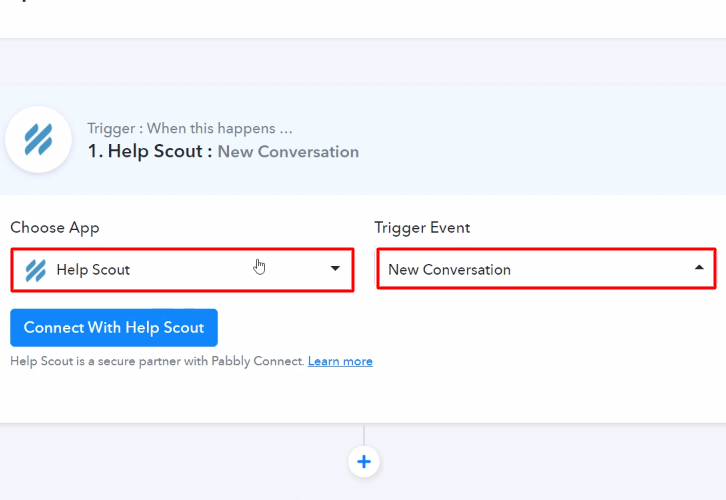Image resolution: width=726 pixels, height=500 pixels.
Task: Click the 'Trigger Event' label
Action: pyautogui.click(x=422, y=228)
